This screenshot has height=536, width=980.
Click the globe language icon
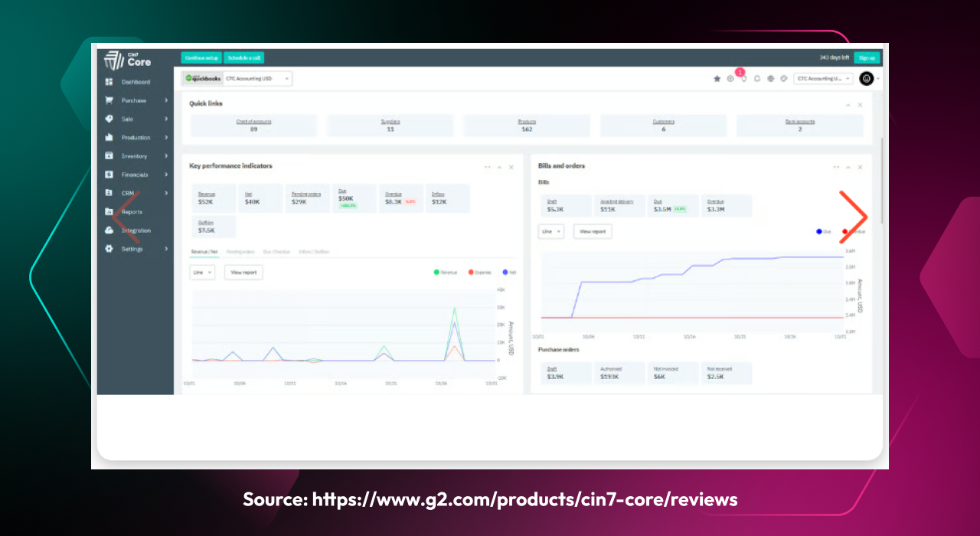tap(771, 78)
